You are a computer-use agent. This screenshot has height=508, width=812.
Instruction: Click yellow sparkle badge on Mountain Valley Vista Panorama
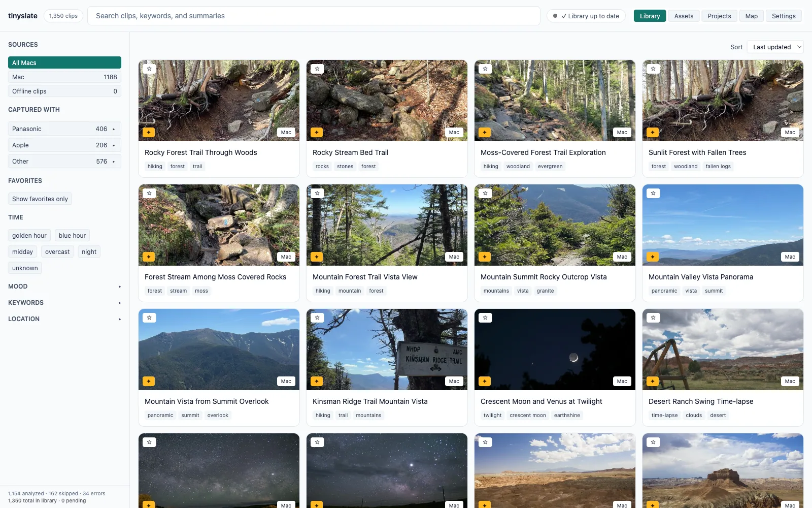[653, 257]
